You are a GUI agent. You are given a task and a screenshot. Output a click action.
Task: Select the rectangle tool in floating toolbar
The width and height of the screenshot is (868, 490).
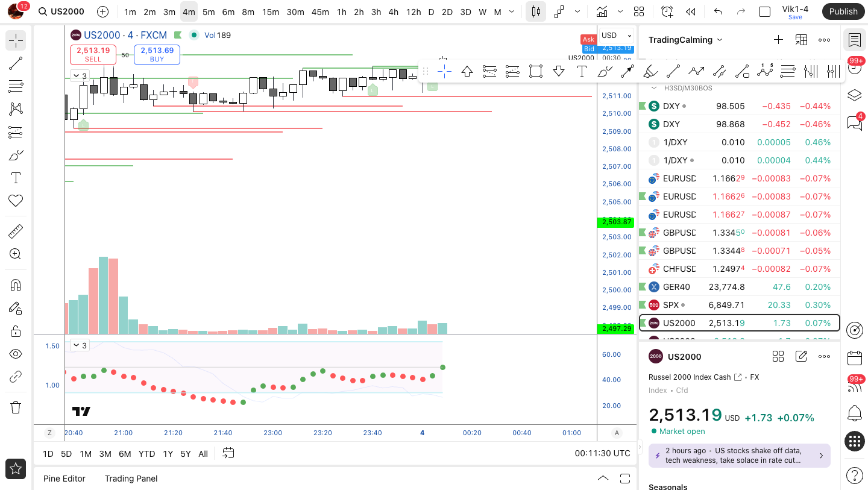point(536,71)
